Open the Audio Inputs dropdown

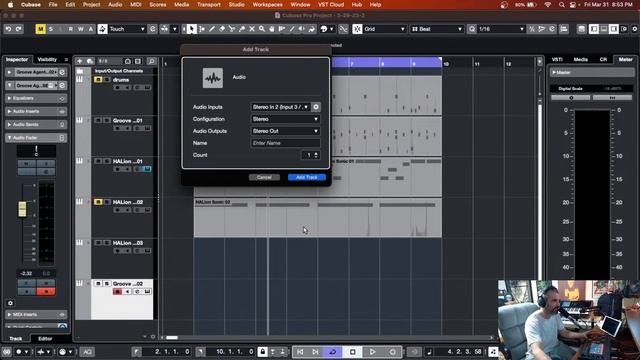[x=280, y=107]
